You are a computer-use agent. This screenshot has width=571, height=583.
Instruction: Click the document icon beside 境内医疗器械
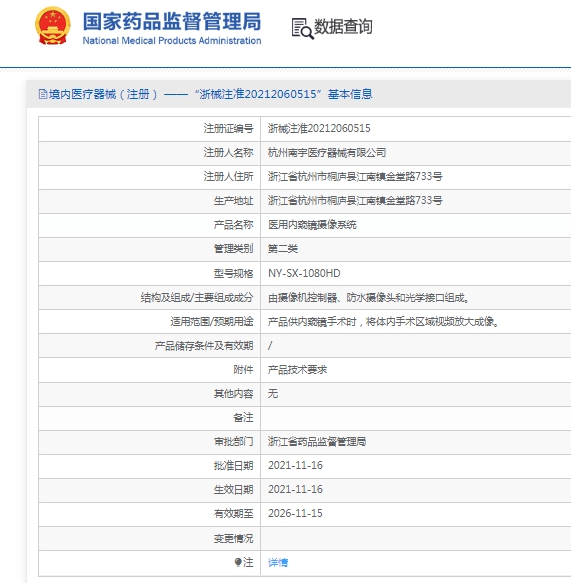click(43, 94)
